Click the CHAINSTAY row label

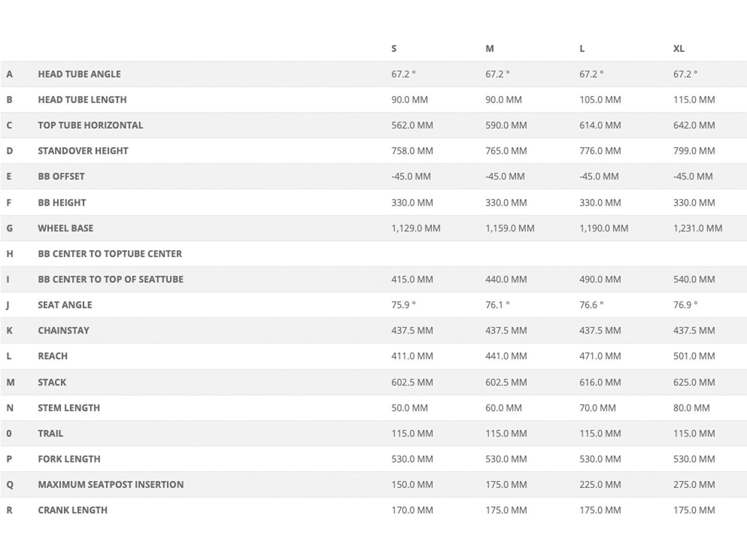pyautogui.click(x=63, y=330)
